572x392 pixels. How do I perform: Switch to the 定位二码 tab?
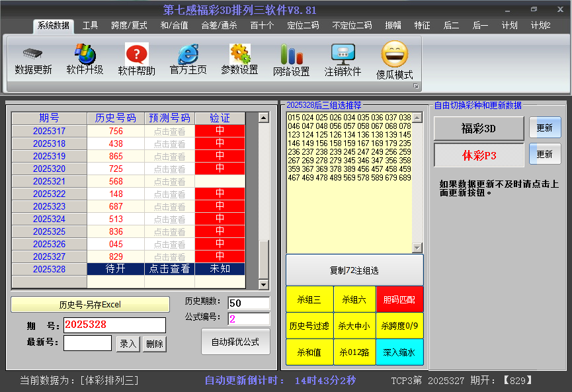coord(303,26)
